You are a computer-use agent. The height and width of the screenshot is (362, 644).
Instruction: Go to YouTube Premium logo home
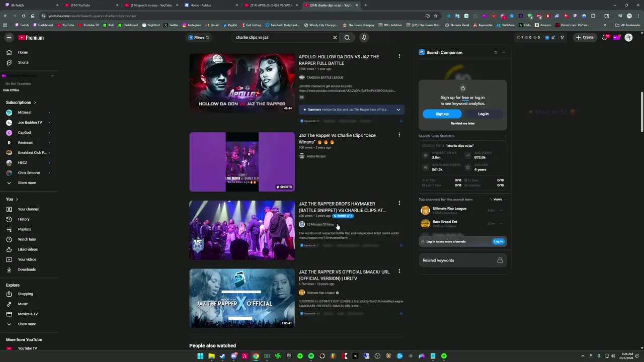(31, 38)
